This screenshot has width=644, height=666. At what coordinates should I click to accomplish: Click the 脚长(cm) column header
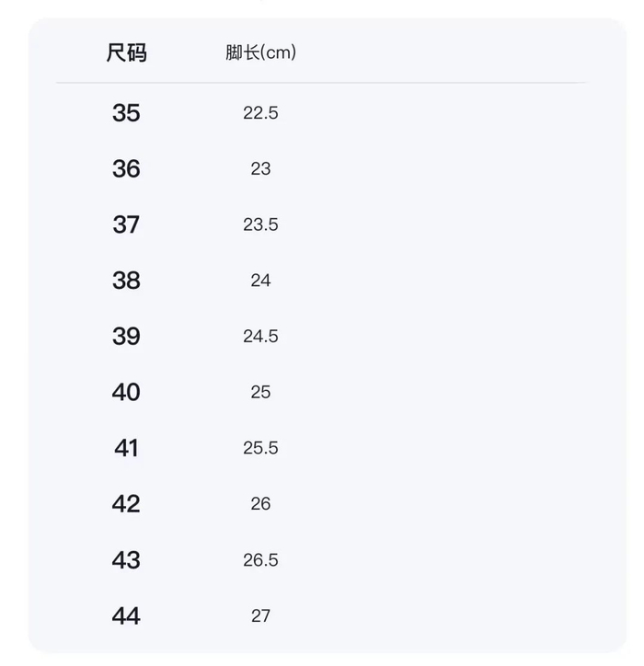coord(260,52)
